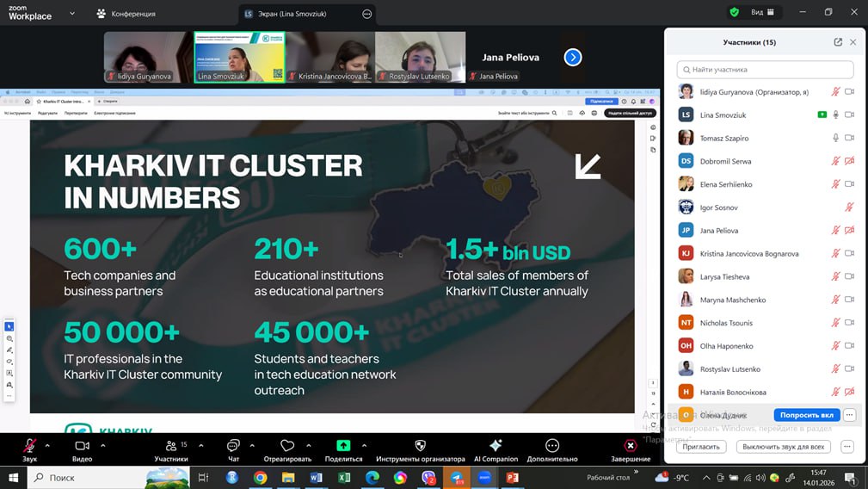This screenshot has width=868, height=489.
Task: Expand the video options arrow
Action: [x=103, y=445]
